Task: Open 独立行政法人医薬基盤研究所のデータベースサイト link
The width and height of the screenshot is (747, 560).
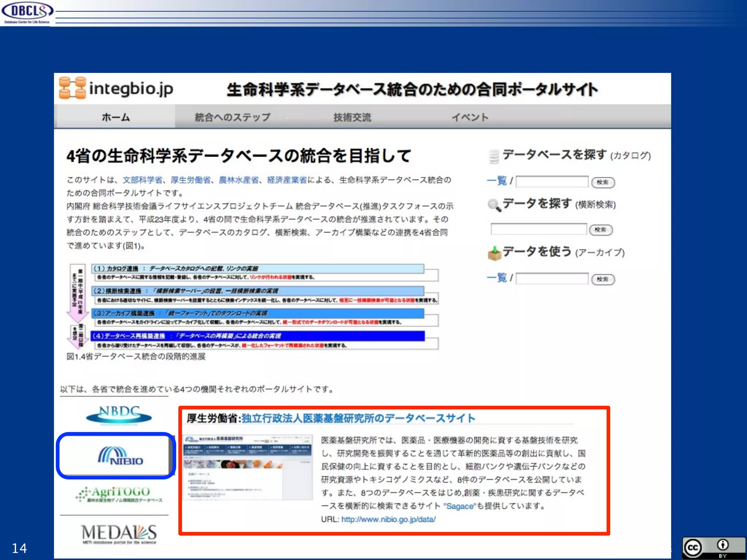Action: click(358, 418)
